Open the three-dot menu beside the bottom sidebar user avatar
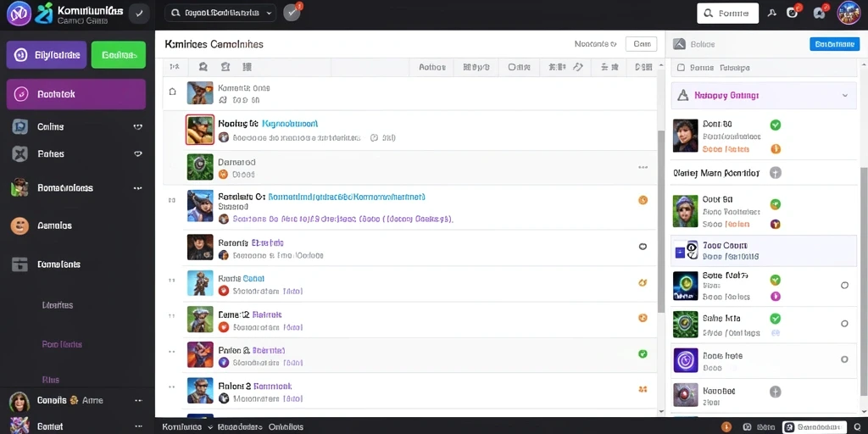 point(138,400)
